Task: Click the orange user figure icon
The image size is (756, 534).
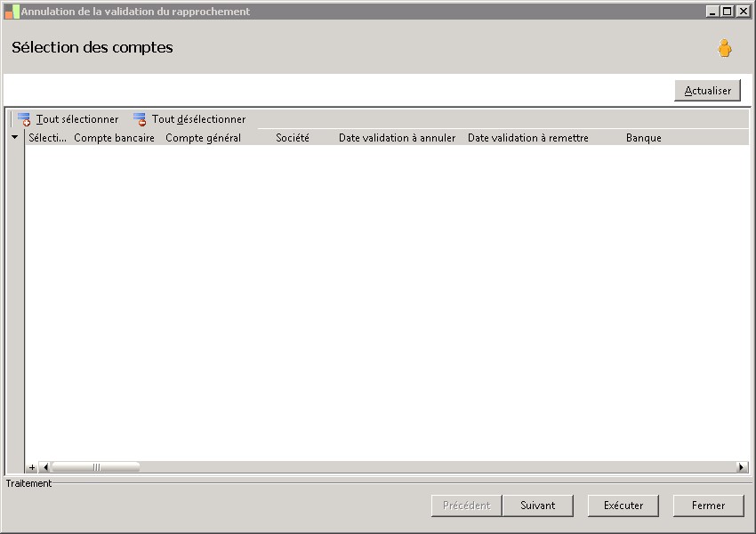Action: point(724,48)
